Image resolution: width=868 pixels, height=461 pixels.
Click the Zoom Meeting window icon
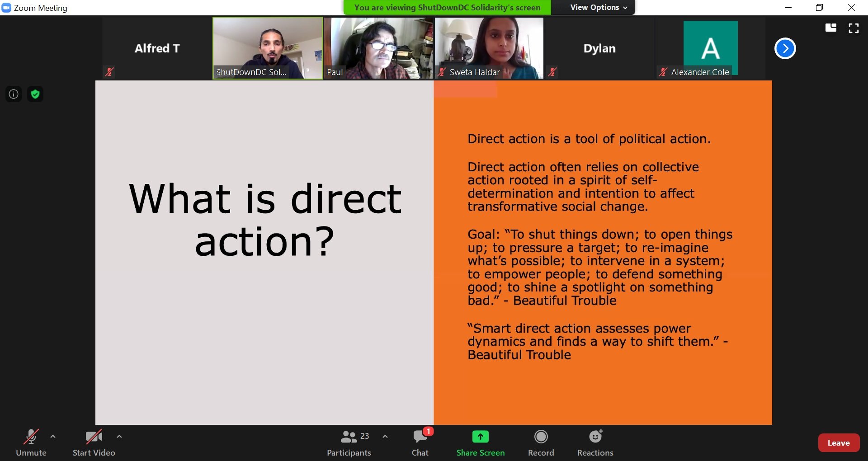[x=6, y=8]
